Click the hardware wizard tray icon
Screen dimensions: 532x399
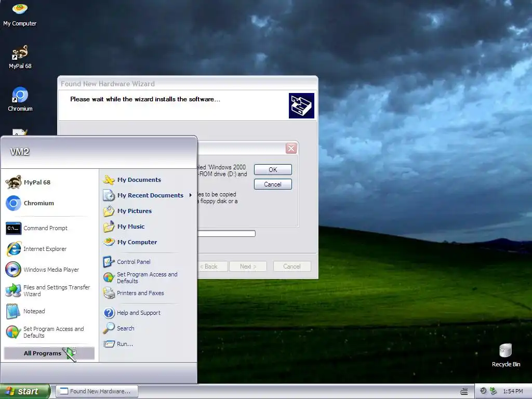[494, 391]
